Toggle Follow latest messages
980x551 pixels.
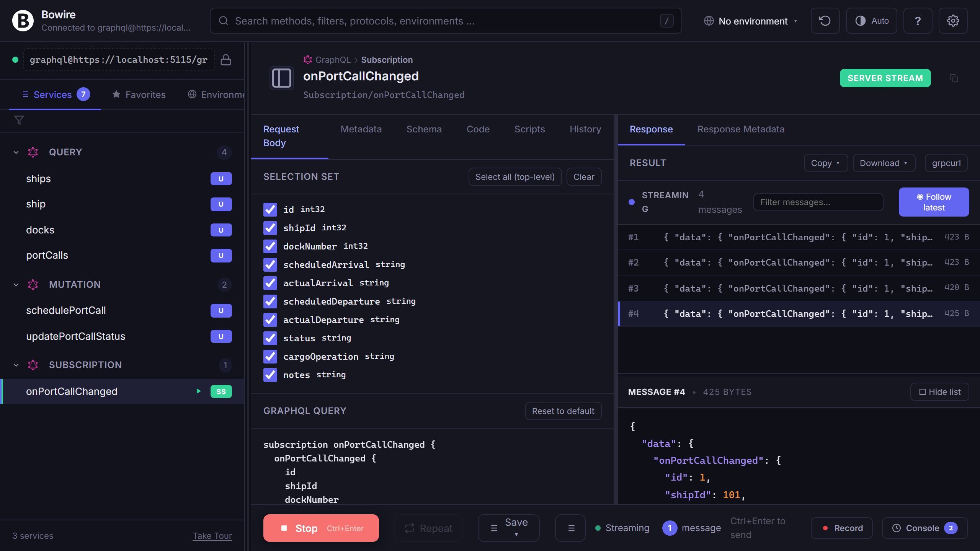click(934, 202)
